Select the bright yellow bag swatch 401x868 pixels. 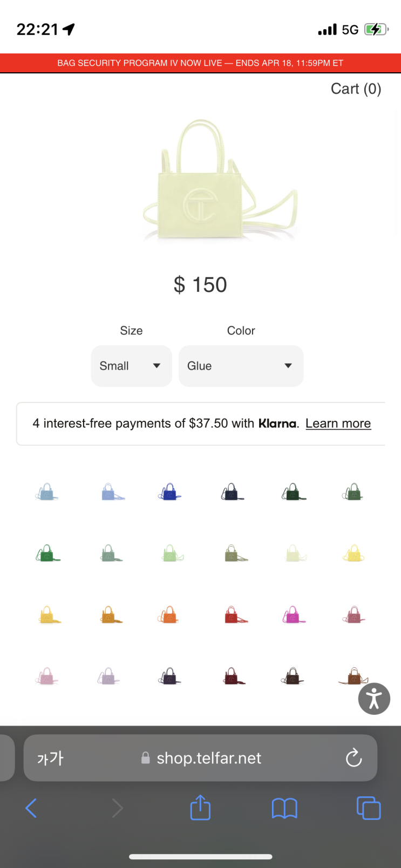tap(354, 553)
